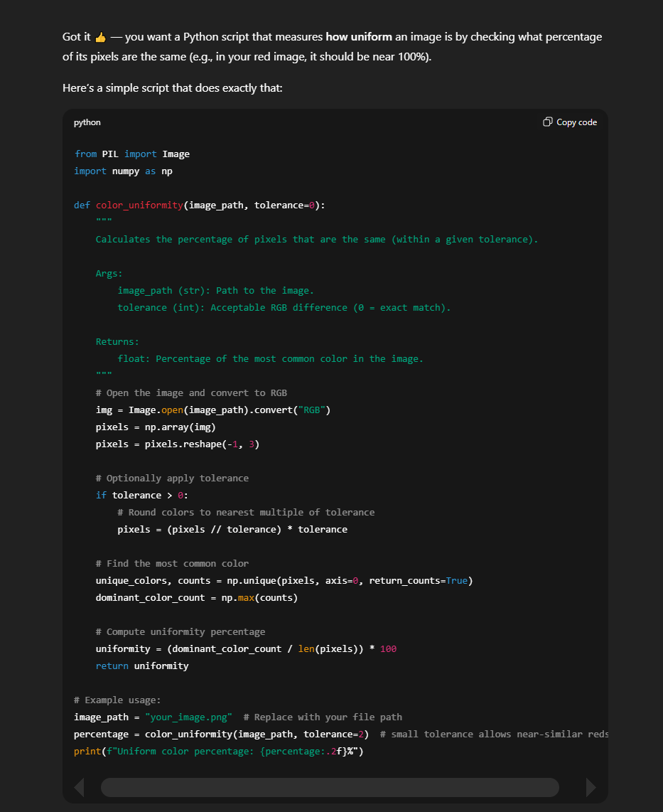Image resolution: width=663 pixels, height=812 pixels.
Task: Click the 'import numpy as np' line
Action: click(x=123, y=171)
